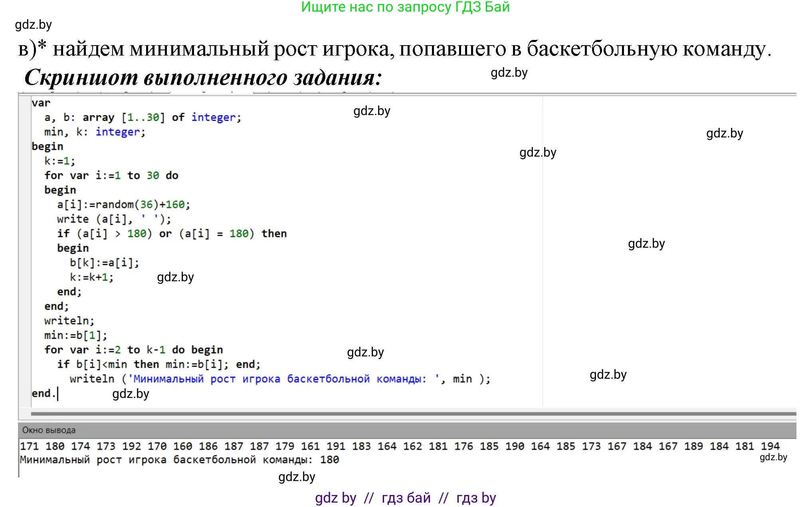Click the 'gdz.by' label in the top-left corner

click(x=33, y=25)
